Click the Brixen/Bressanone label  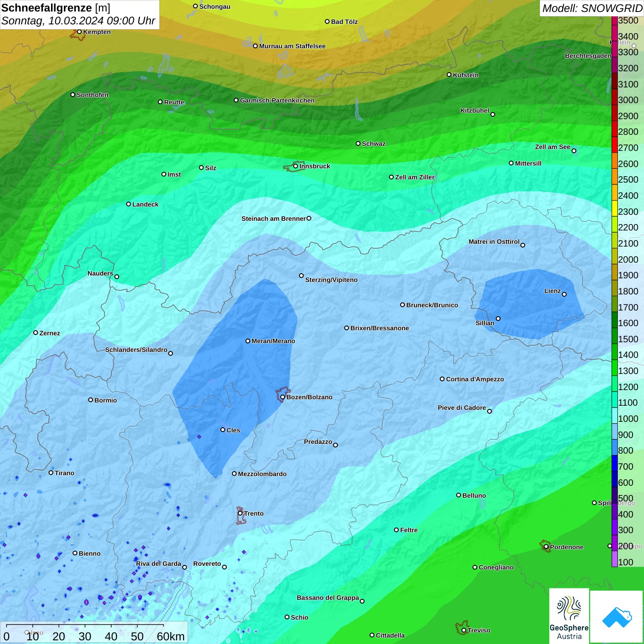click(x=379, y=328)
